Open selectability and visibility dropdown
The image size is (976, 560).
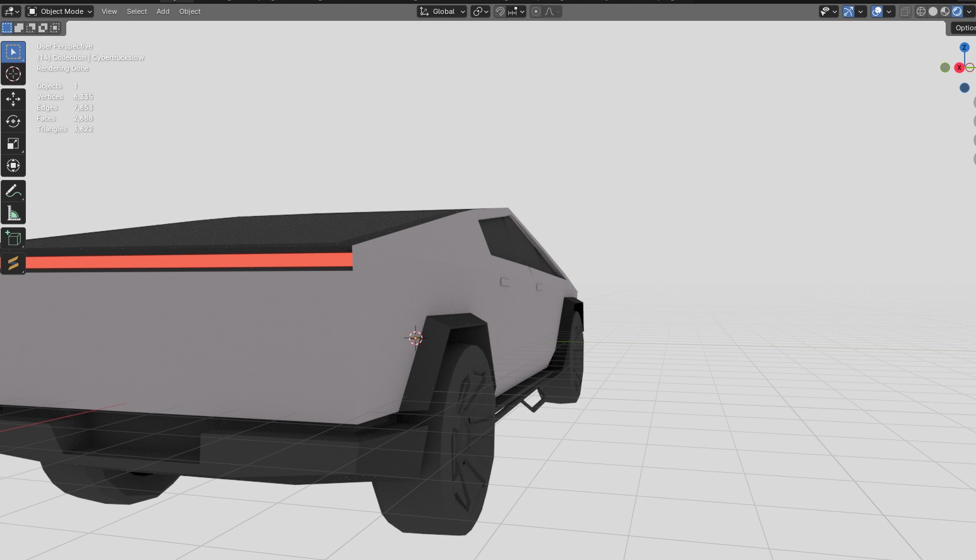click(x=828, y=11)
